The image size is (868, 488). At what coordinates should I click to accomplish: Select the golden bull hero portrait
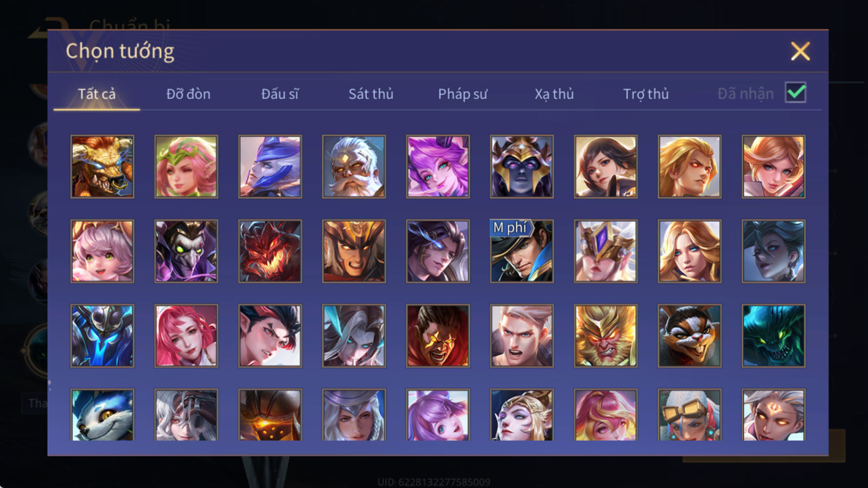tap(102, 166)
